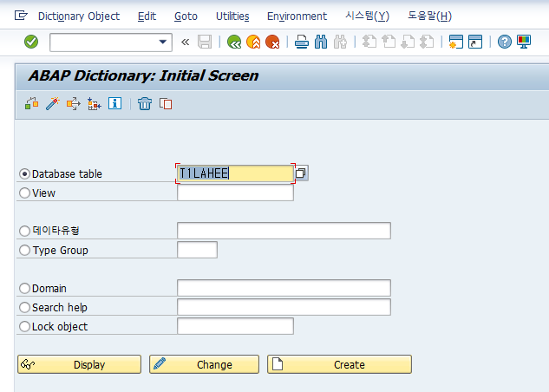Click the Previous Page icon
Viewport: 549px width, 392px height.
389,42
